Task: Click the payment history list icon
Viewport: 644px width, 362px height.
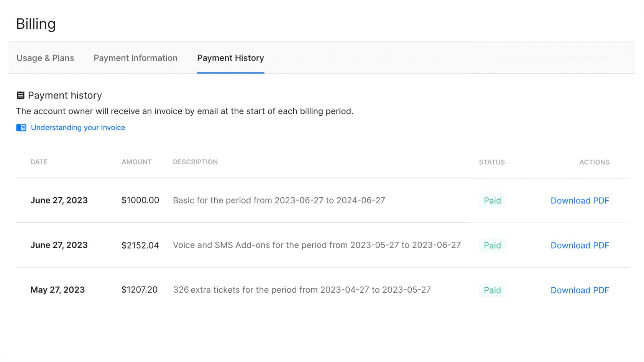Action: pyautogui.click(x=21, y=95)
